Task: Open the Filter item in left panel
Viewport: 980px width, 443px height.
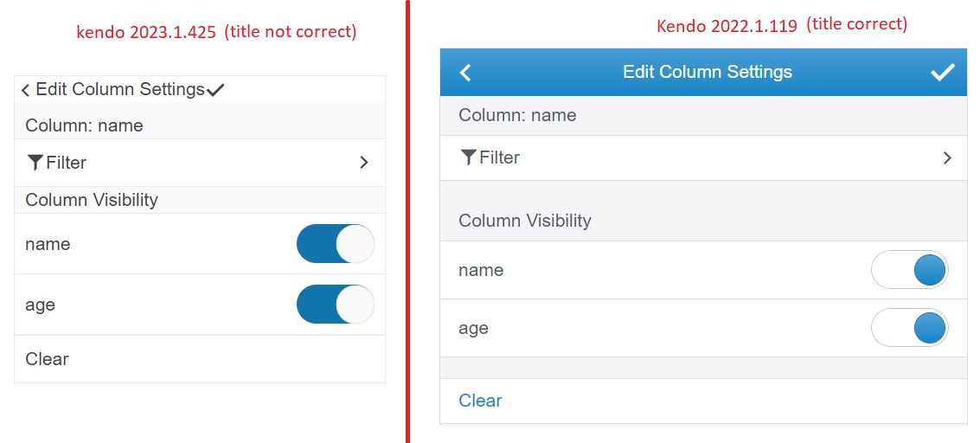Action: pos(67,163)
